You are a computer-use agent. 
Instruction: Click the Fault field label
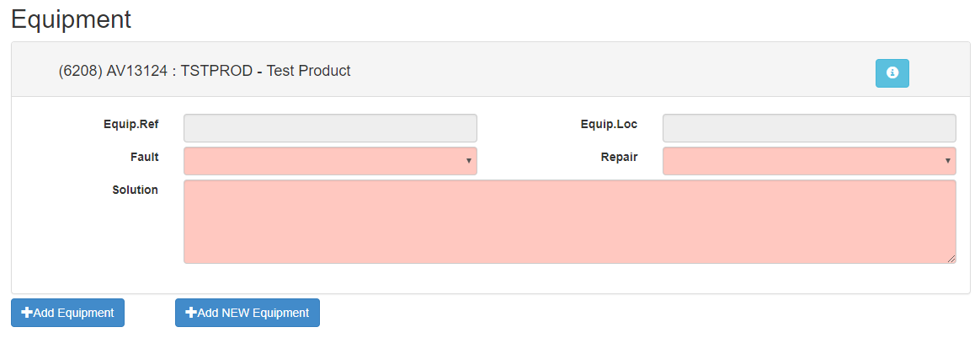[144, 157]
